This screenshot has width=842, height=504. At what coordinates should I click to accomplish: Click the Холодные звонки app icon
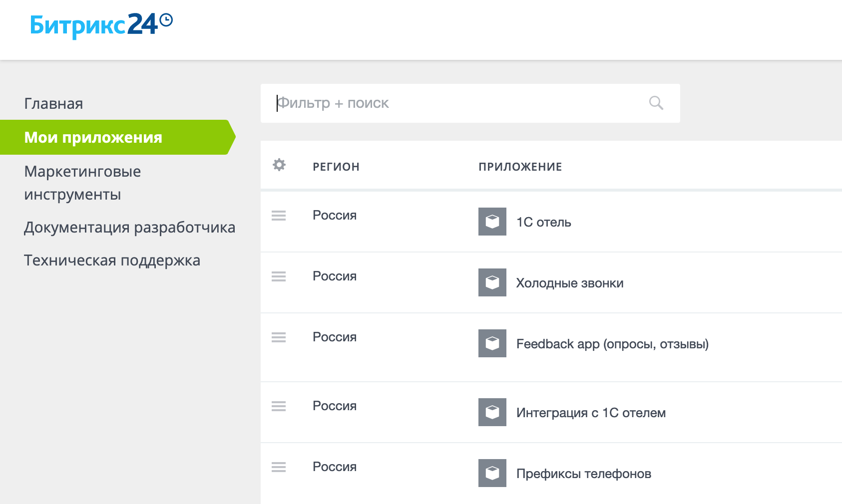pos(492,282)
